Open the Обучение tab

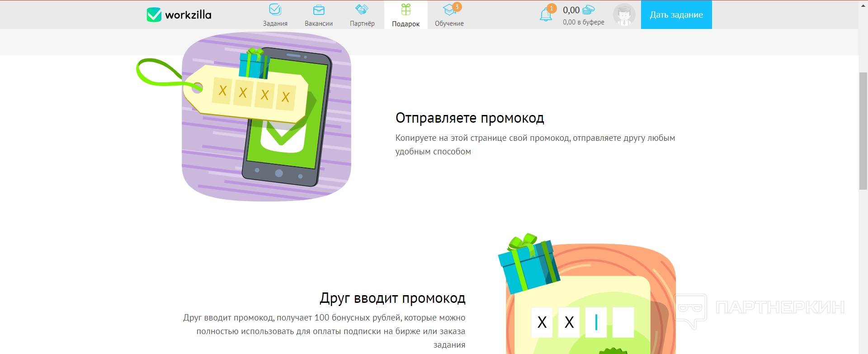[449, 15]
